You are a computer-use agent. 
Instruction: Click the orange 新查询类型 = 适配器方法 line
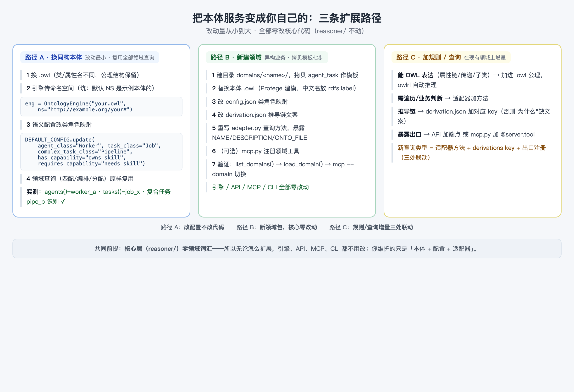(473, 153)
